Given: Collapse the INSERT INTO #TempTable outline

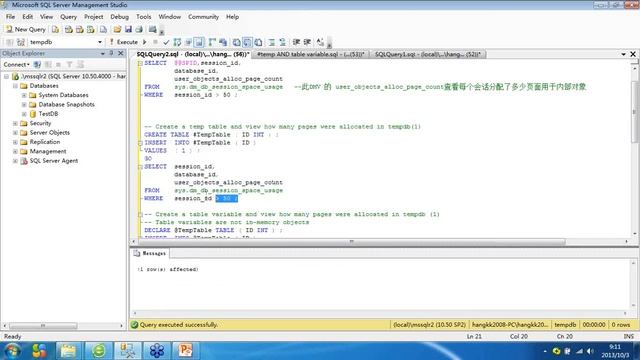Looking at the screenshot, I should 140,143.
